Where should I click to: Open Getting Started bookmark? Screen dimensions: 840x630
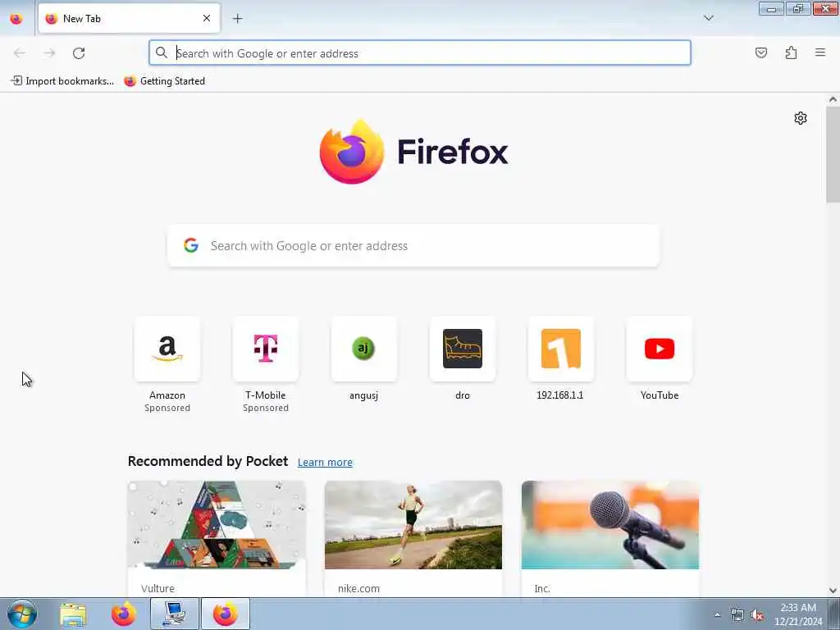164,81
